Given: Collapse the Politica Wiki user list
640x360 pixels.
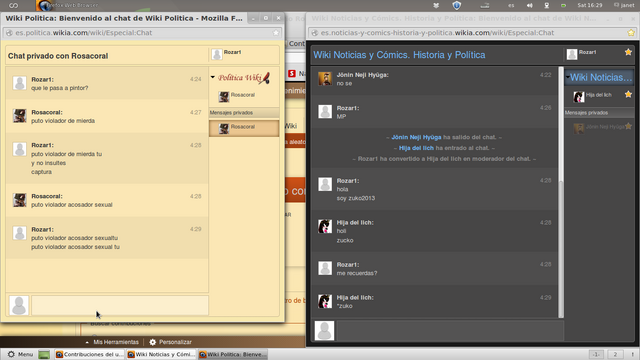Looking at the screenshot, I should tap(213, 77).
